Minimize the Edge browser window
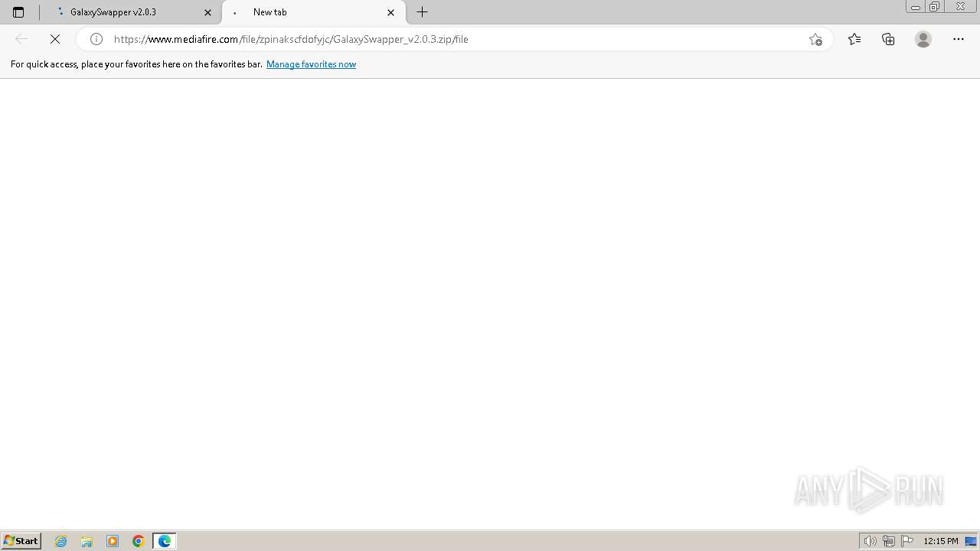 tap(916, 7)
